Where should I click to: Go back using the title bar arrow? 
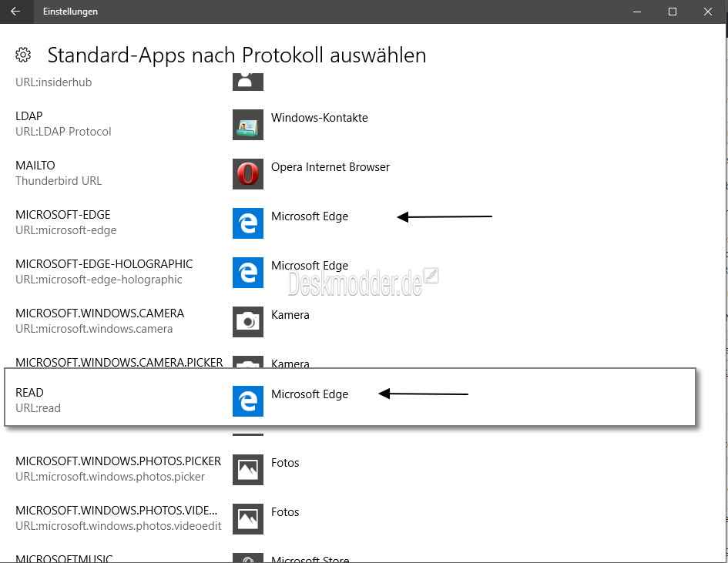pyautogui.click(x=15, y=12)
